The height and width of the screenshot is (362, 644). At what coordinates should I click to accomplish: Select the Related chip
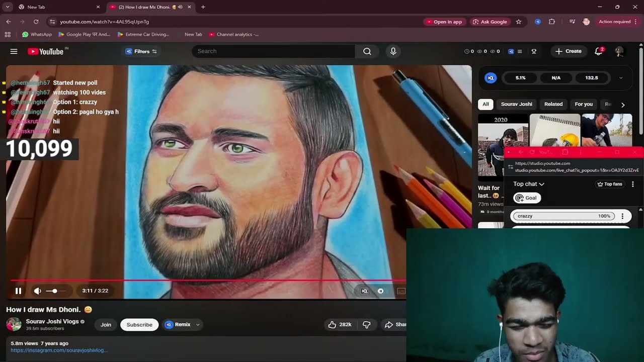(x=553, y=104)
